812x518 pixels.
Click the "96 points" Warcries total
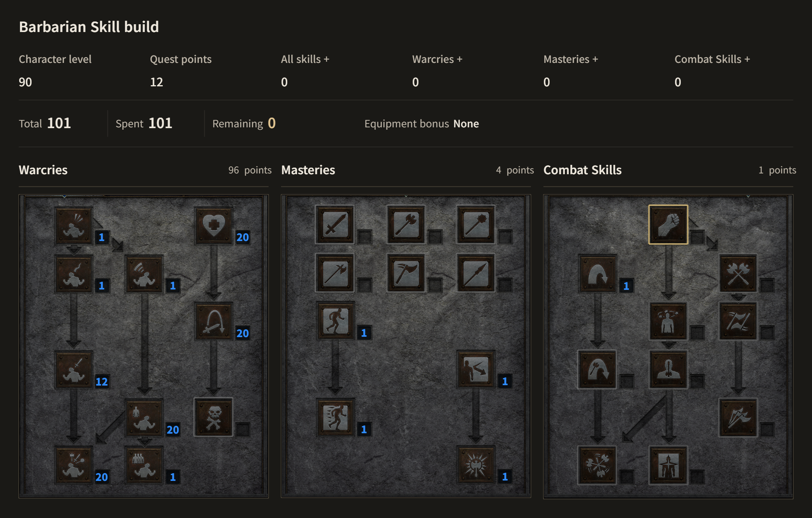tap(250, 170)
